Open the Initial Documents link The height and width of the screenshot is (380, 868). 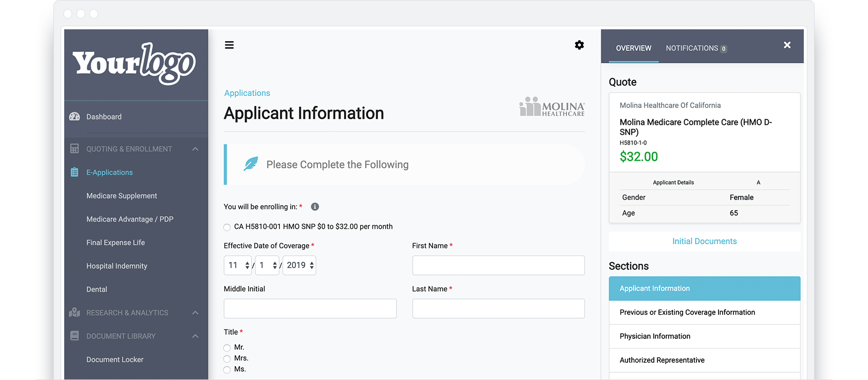[x=704, y=241]
